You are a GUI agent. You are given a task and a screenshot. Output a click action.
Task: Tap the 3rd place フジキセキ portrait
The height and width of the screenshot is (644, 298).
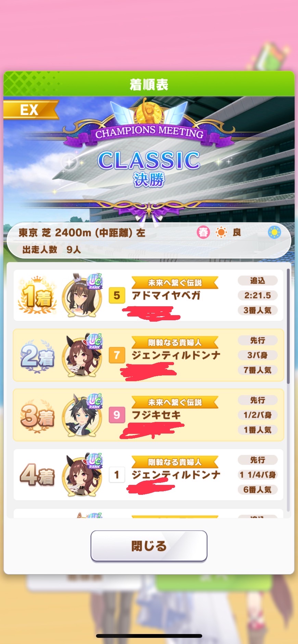(82, 415)
